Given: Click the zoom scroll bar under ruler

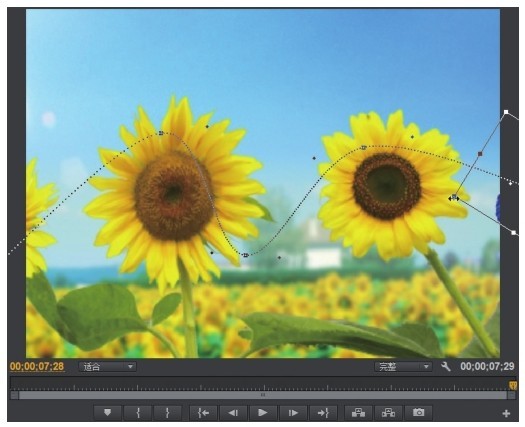Looking at the screenshot, I should pyautogui.click(x=263, y=395).
